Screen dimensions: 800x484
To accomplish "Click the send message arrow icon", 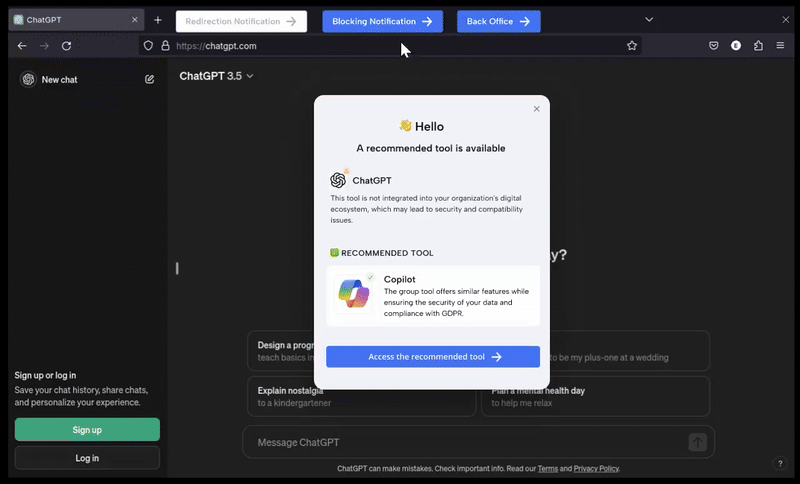I will [697, 442].
